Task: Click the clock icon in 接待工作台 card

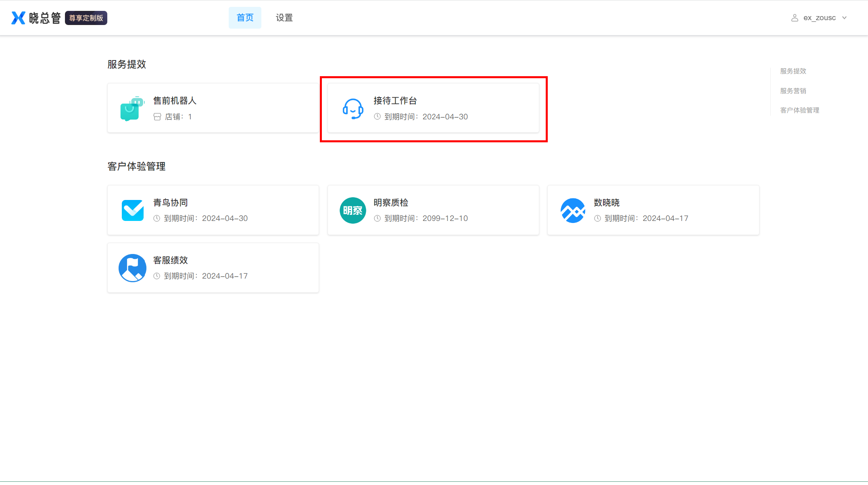Action: (x=377, y=117)
